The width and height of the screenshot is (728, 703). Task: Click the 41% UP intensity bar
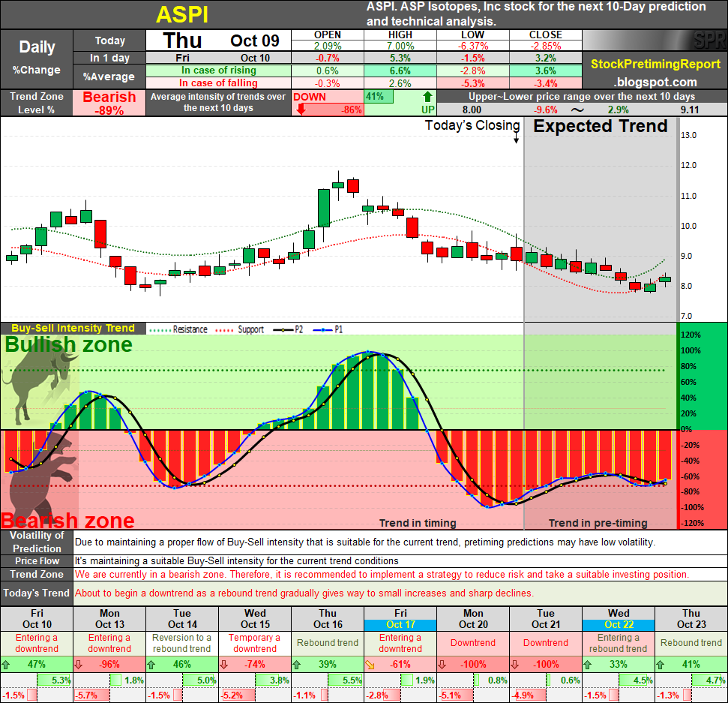(x=379, y=97)
